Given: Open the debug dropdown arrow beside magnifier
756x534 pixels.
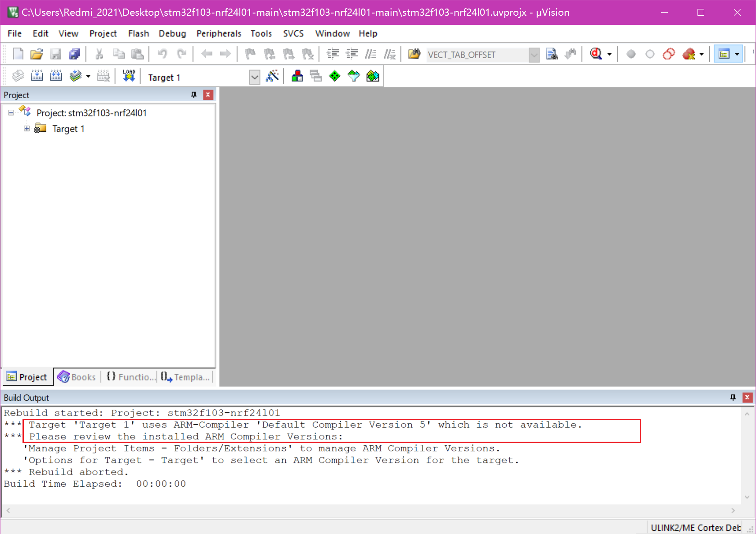Looking at the screenshot, I should 609,54.
